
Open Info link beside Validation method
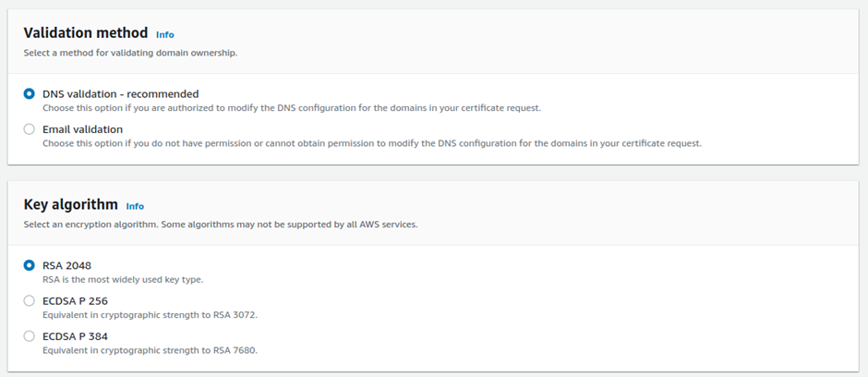pos(165,34)
